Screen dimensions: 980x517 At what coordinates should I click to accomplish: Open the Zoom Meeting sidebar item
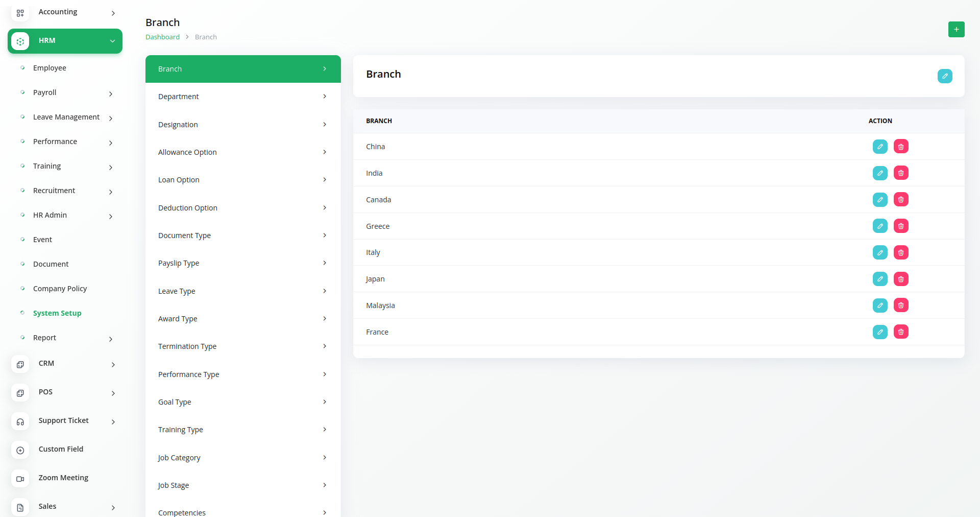[63, 478]
